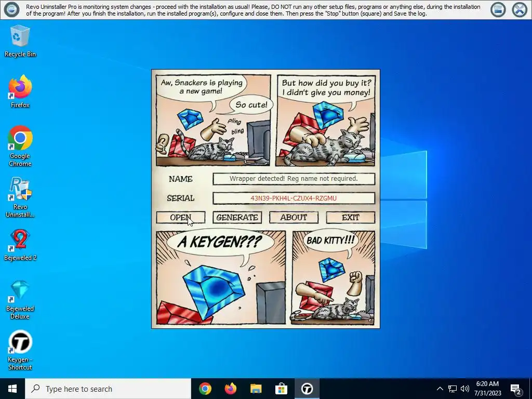The height and width of the screenshot is (399, 532).
Task: Click the EXIT button in the keygen
Action: tap(351, 218)
